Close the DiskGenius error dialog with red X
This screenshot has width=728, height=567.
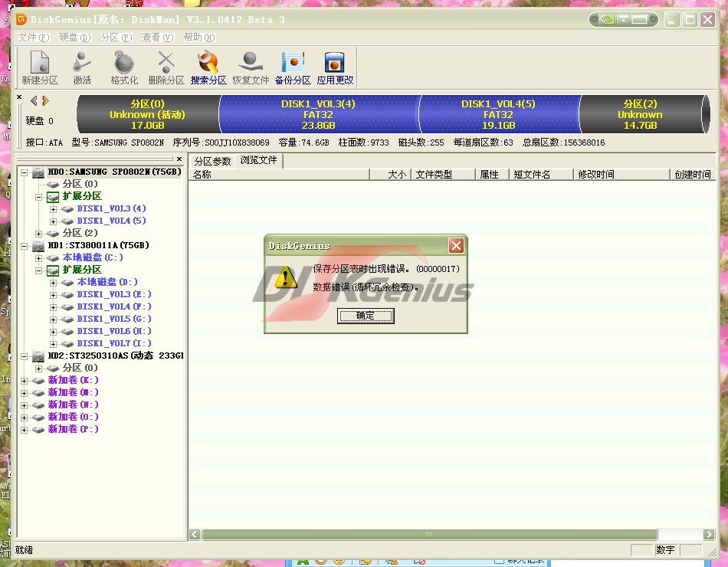[456, 245]
